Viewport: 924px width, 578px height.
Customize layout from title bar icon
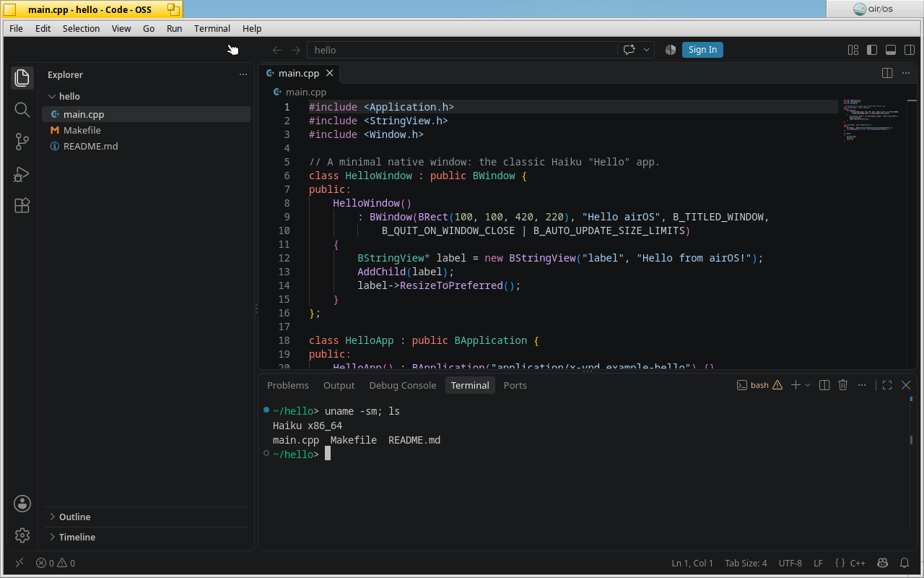(853, 50)
